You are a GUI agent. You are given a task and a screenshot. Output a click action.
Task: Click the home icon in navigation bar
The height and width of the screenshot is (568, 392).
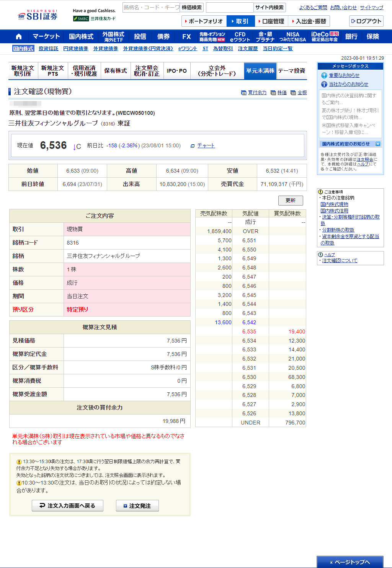(18, 37)
